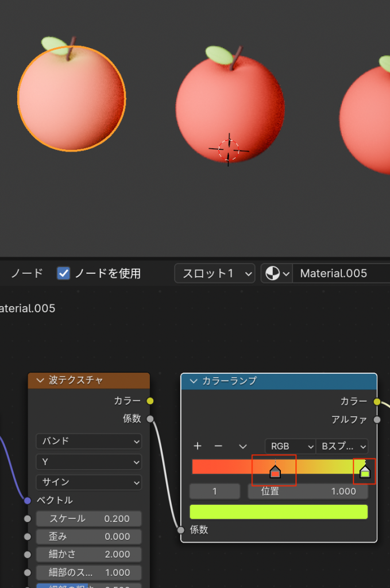Viewport: 390px width, 588px height.
Task: Collapse the カラーランプ node
Action: click(193, 381)
